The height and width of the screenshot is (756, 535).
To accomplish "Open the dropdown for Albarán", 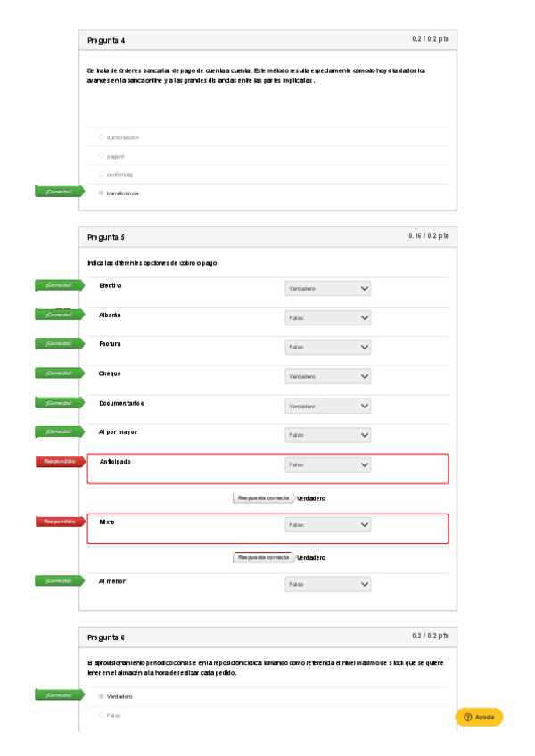I will (327, 317).
